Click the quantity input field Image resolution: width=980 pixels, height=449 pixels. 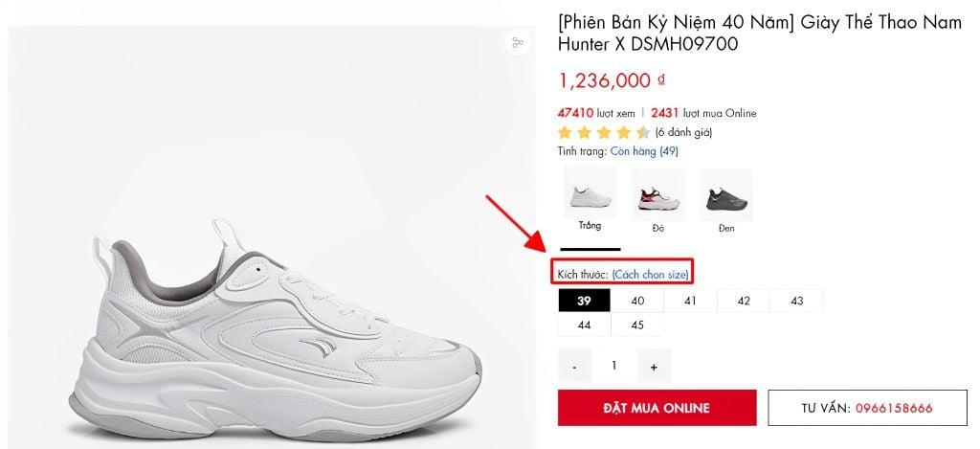[613, 366]
